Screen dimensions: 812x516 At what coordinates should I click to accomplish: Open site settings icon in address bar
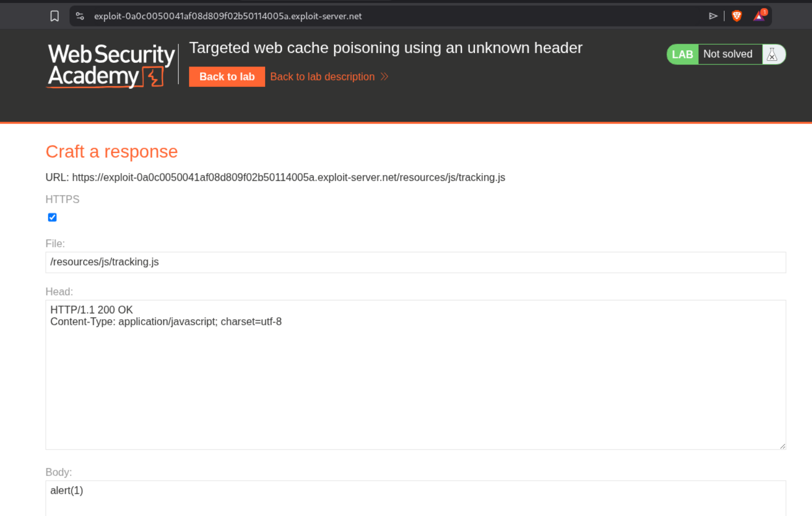[x=80, y=16]
